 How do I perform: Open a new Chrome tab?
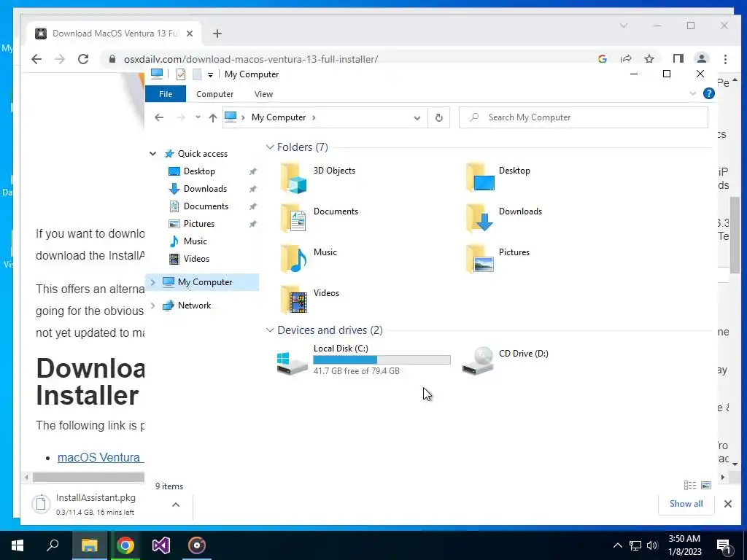click(x=217, y=34)
